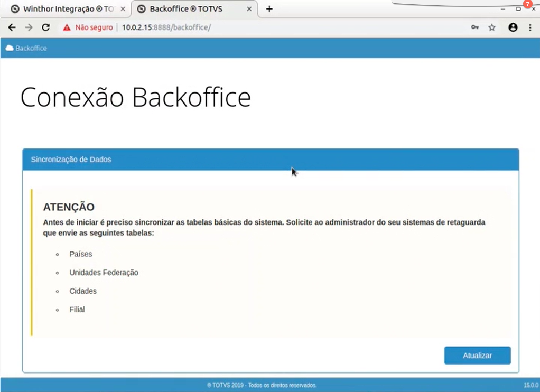
Task: Click the '® TOTVS 2019' footer copyright text
Action: (x=262, y=385)
